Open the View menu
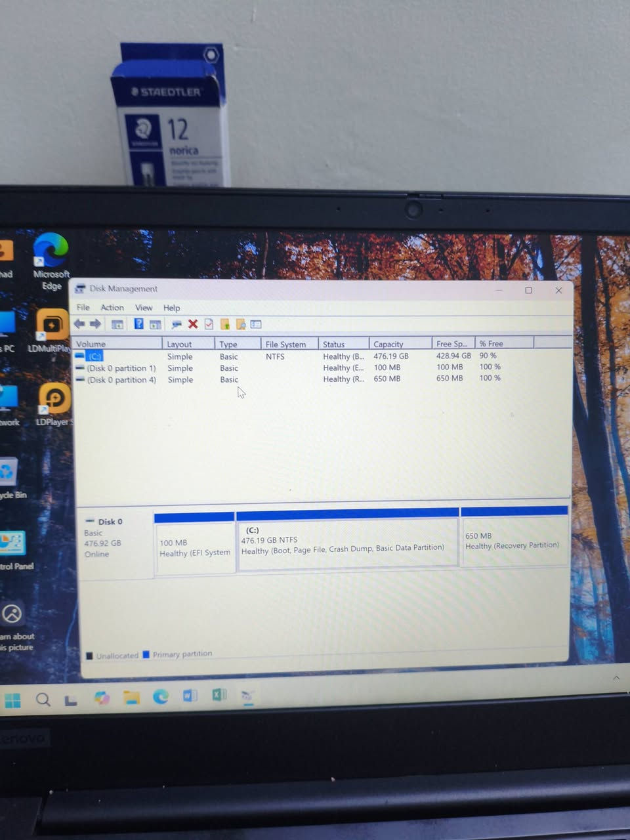This screenshot has height=840, width=630. coord(144,307)
